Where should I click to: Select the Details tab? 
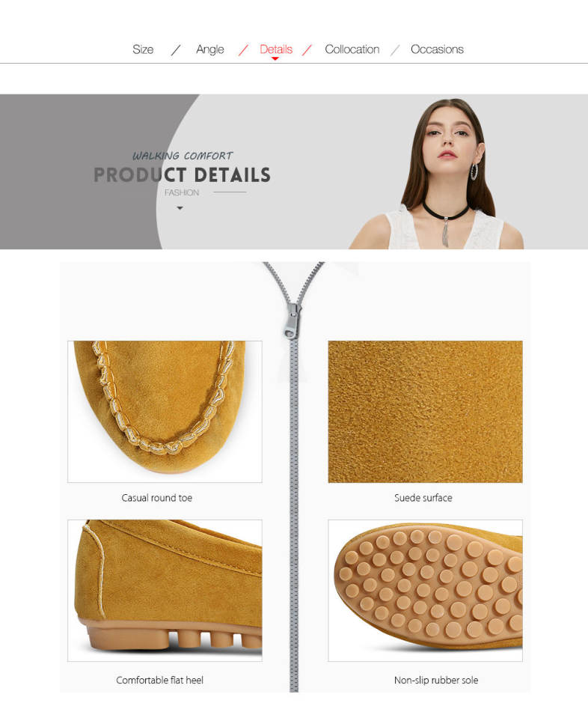(x=276, y=49)
